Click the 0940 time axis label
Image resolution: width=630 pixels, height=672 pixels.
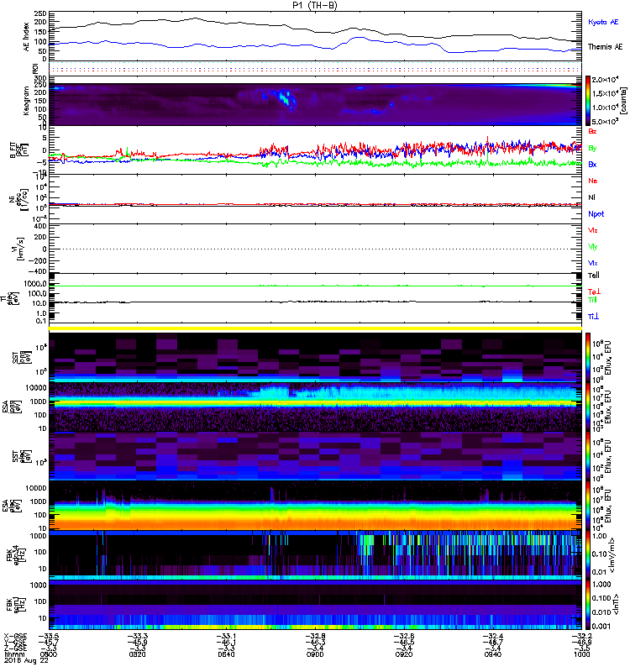(492, 654)
